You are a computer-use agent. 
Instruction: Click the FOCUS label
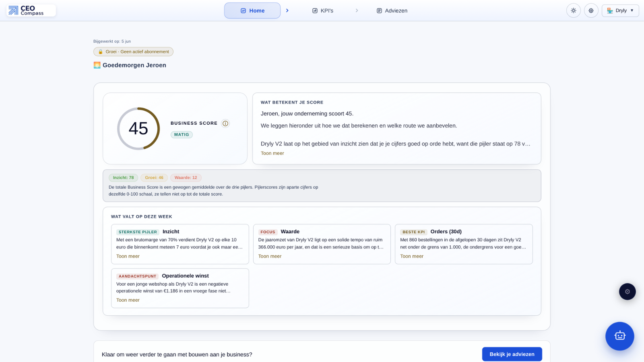point(268,232)
